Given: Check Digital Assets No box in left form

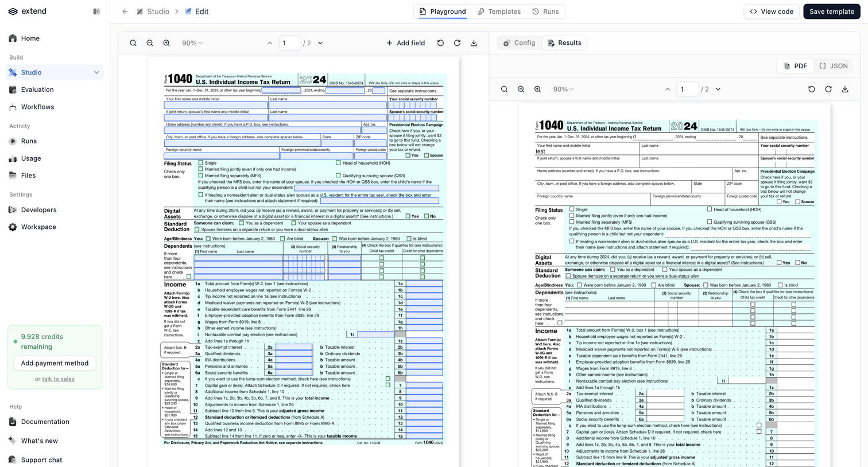Looking at the screenshot, I should [427, 216].
